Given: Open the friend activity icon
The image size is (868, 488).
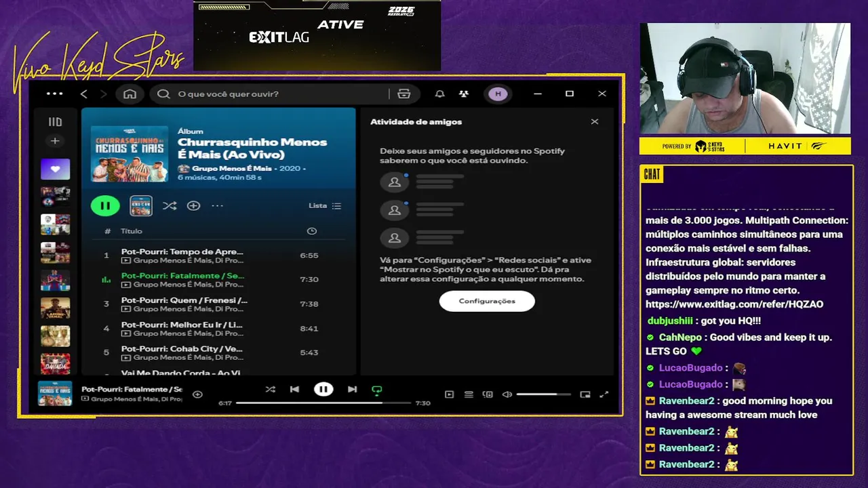Looking at the screenshot, I should tap(464, 94).
